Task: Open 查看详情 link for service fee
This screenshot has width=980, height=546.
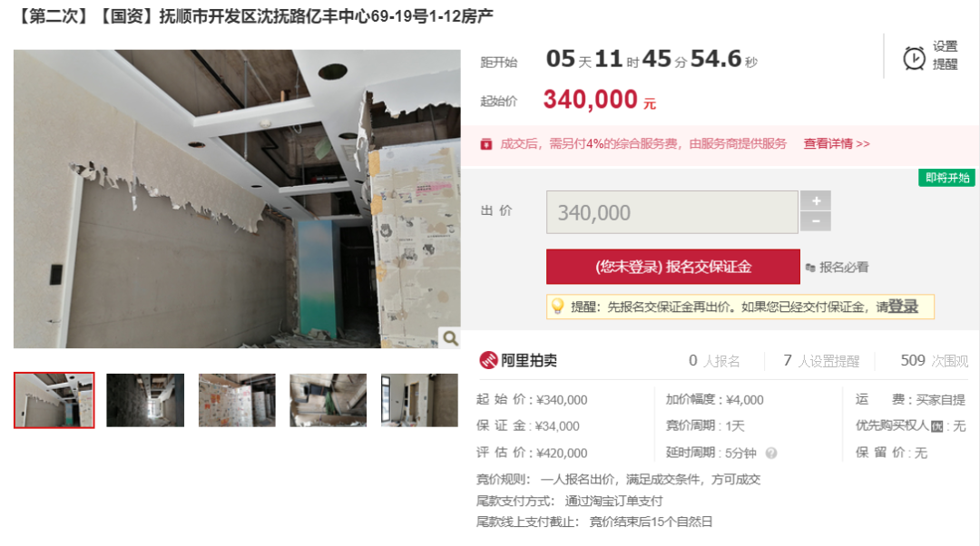Action: pyautogui.click(x=837, y=143)
